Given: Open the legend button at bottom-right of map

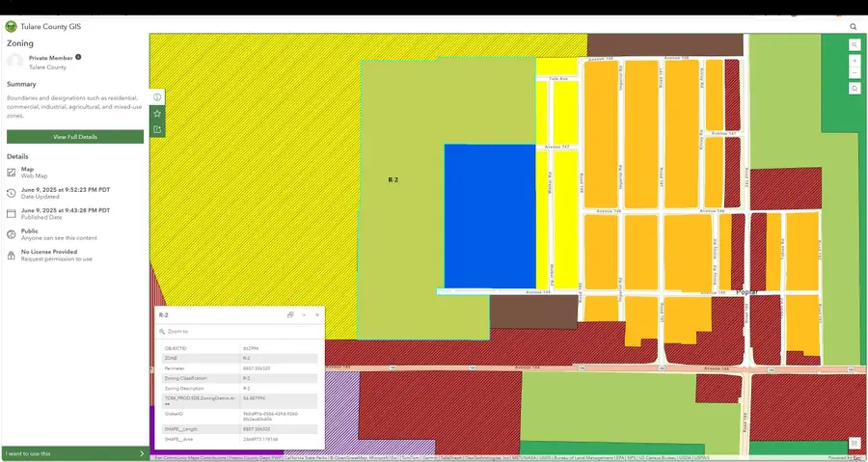Looking at the screenshot, I should [x=854, y=443].
